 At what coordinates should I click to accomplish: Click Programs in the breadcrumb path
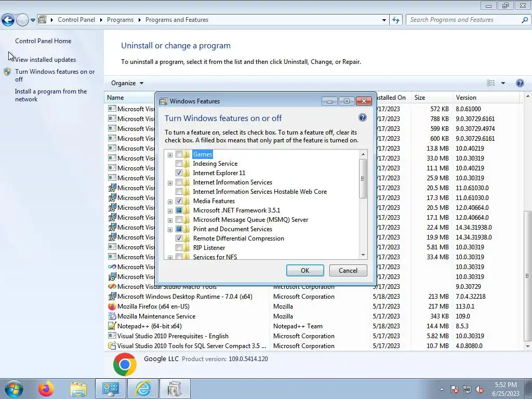click(120, 20)
